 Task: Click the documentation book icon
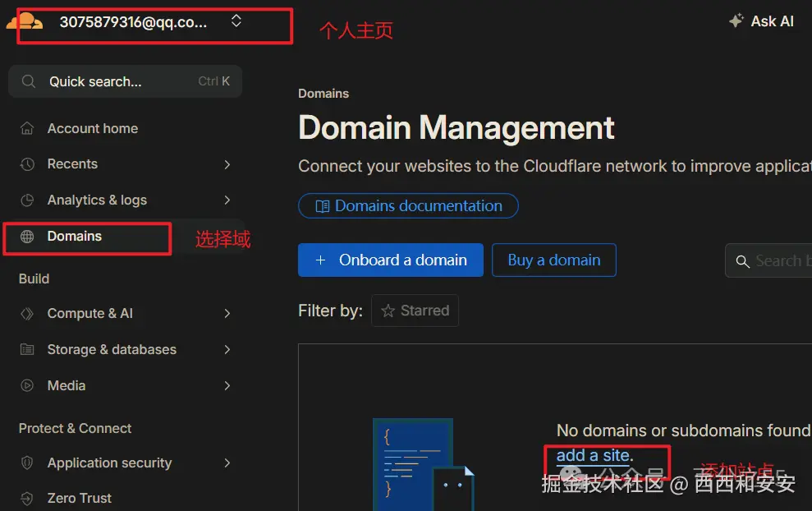pyautogui.click(x=322, y=206)
